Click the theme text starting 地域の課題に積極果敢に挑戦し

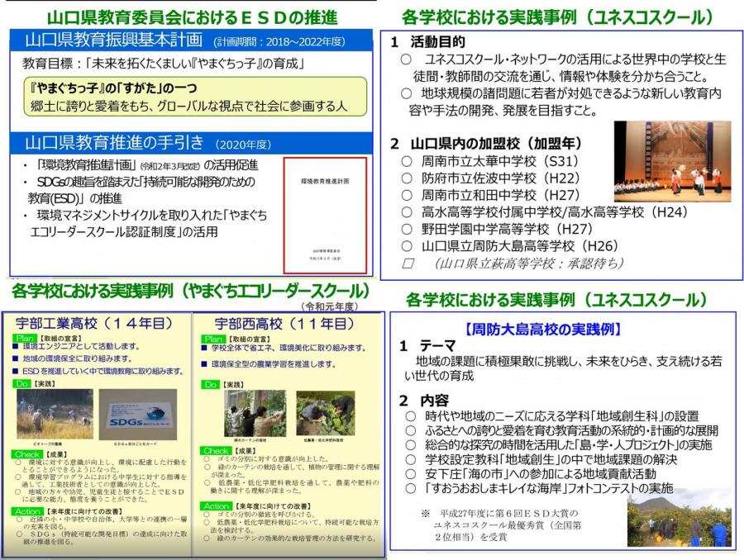pos(563,368)
